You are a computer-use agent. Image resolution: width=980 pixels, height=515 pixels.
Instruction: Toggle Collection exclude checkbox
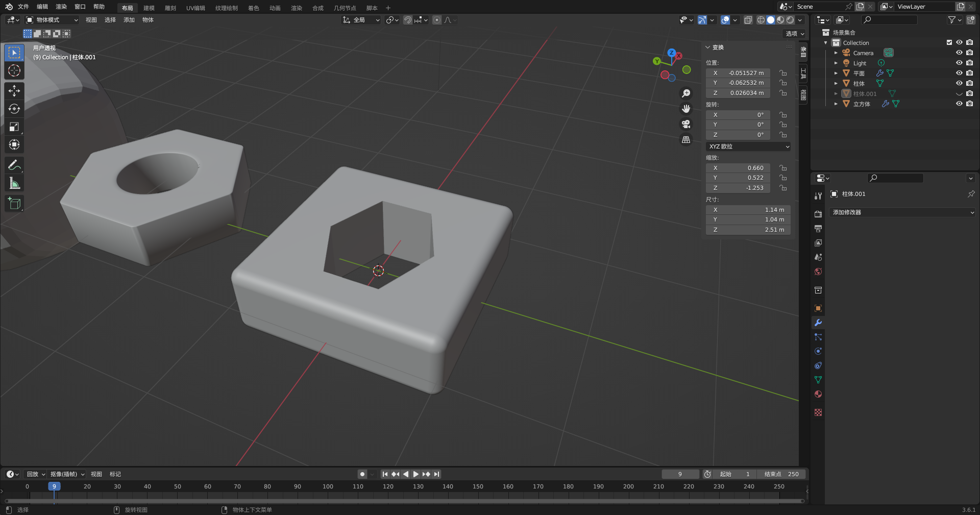(949, 42)
